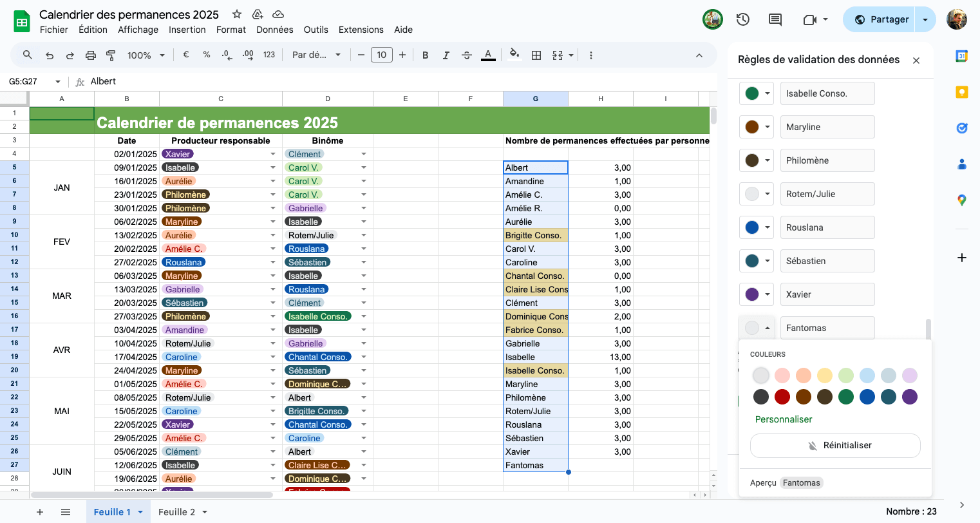This screenshot has height=523, width=980.
Task: Open the Fichier menu
Action: [54, 30]
